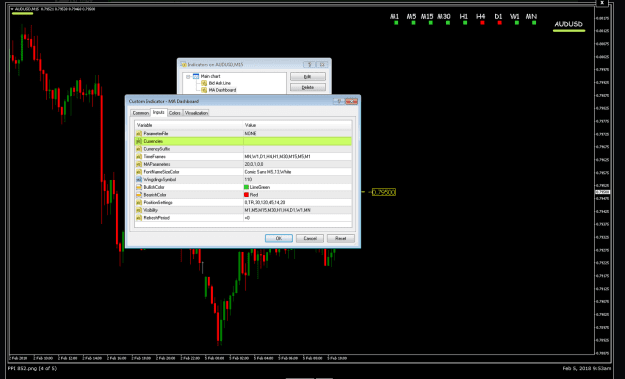625x379 pixels.
Task: Click the MA Dashboard dialog help button
Action: (338, 102)
